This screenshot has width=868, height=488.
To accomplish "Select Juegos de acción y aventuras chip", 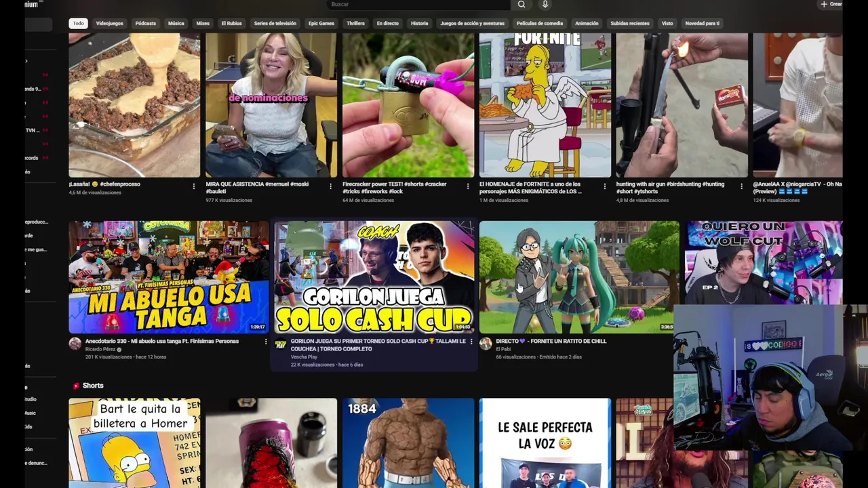I will click(x=472, y=23).
